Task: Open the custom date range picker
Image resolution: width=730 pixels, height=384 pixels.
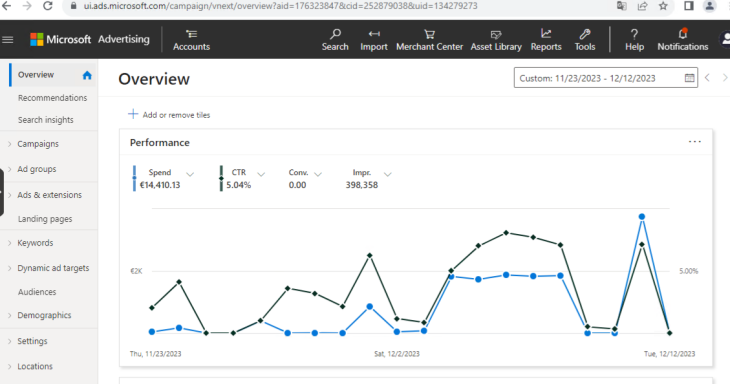Action: tap(606, 78)
